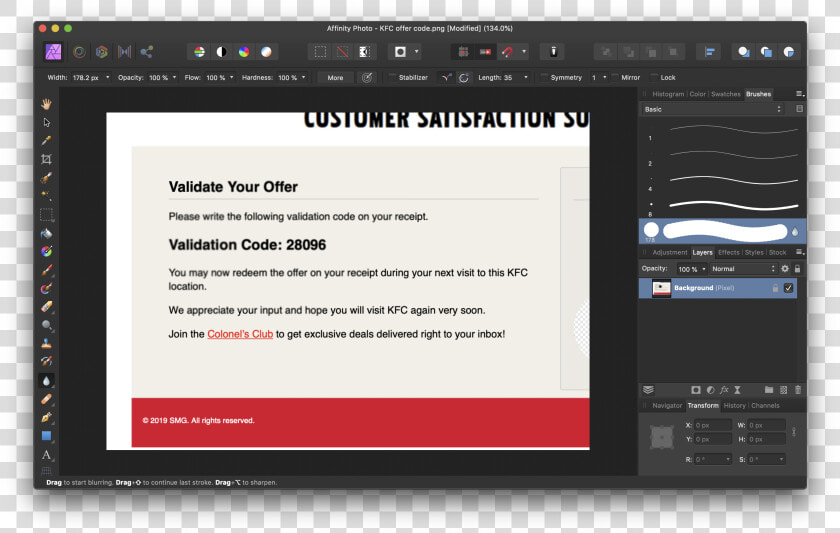Apply Auto White Balance icon

pos(266,52)
